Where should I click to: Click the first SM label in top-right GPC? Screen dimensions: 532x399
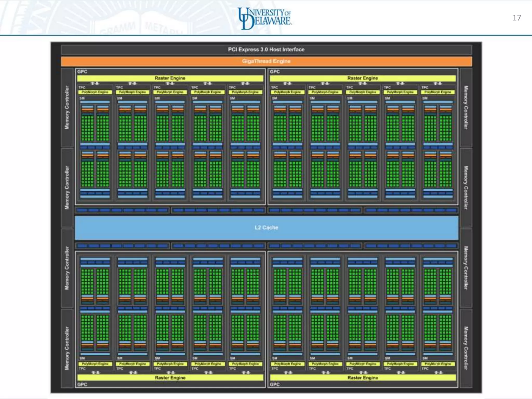(x=275, y=98)
